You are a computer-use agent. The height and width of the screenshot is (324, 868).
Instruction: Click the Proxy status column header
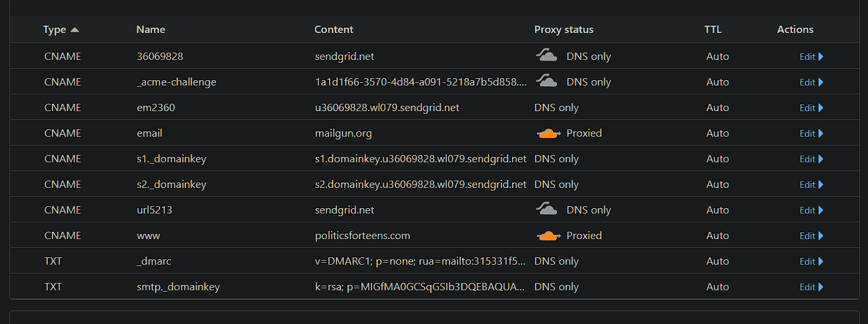point(564,30)
